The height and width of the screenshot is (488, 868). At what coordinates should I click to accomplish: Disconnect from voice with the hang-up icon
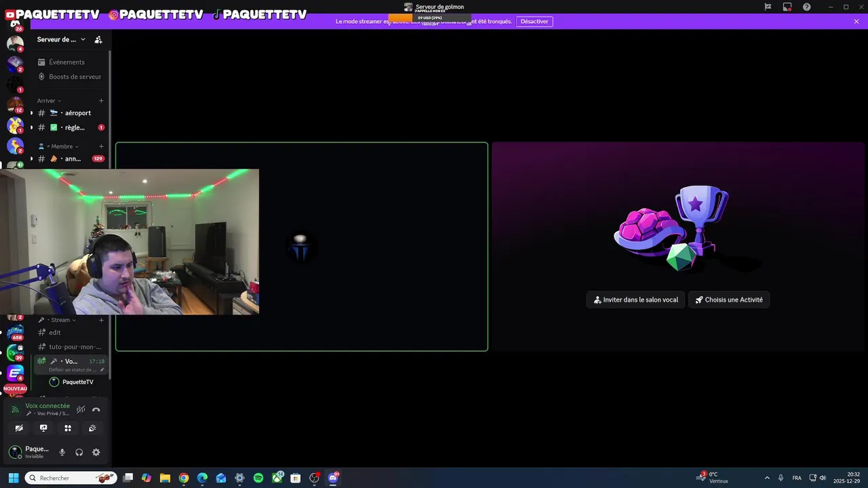click(96, 409)
